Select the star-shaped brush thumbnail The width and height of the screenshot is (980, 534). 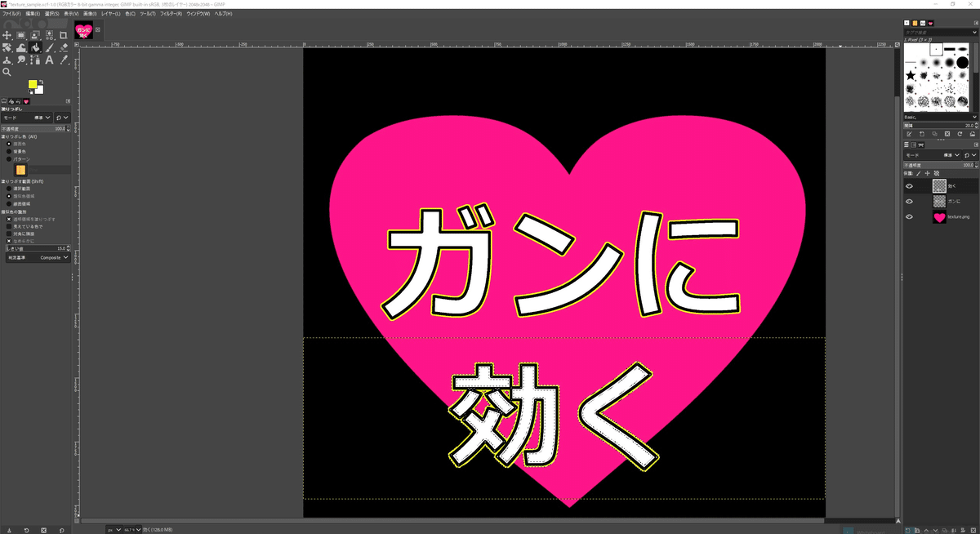click(x=911, y=76)
